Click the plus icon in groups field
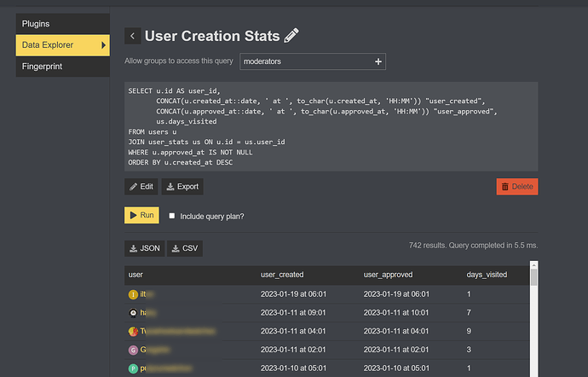This screenshot has height=377, width=588. [x=378, y=61]
